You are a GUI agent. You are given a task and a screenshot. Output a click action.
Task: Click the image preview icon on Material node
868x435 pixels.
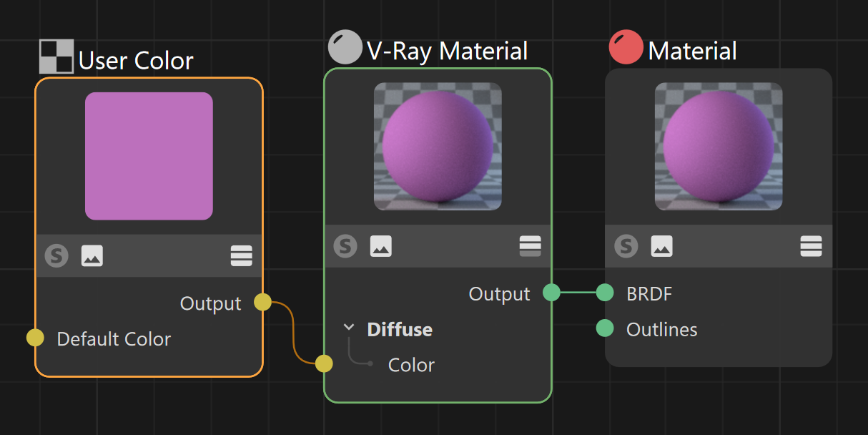(x=661, y=246)
